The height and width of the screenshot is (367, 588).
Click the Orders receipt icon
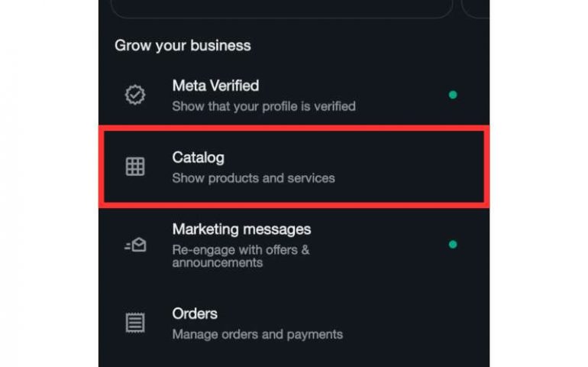click(x=135, y=323)
